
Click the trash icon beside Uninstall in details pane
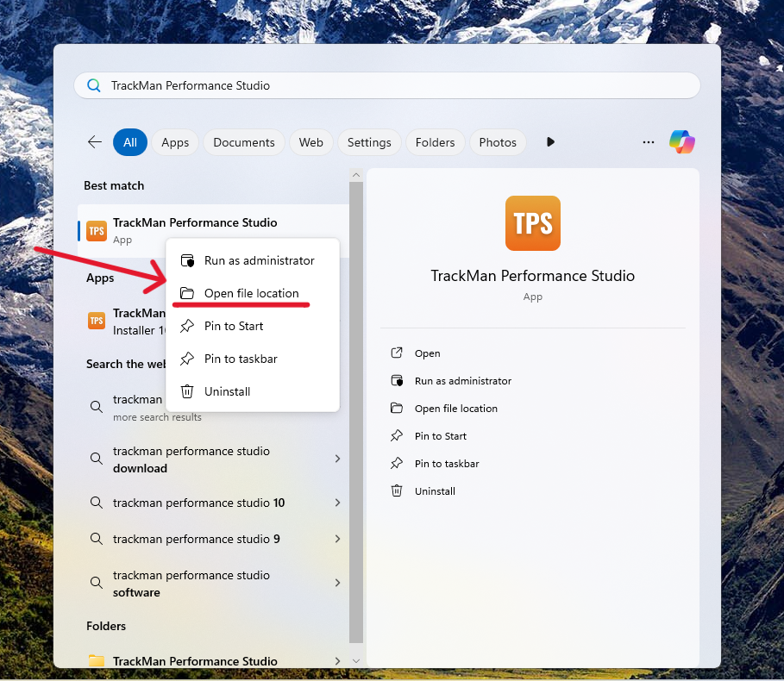click(x=397, y=490)
